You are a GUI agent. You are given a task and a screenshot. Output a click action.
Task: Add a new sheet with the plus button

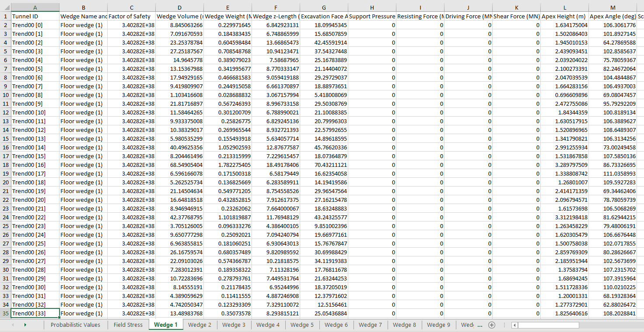[491, 325]
